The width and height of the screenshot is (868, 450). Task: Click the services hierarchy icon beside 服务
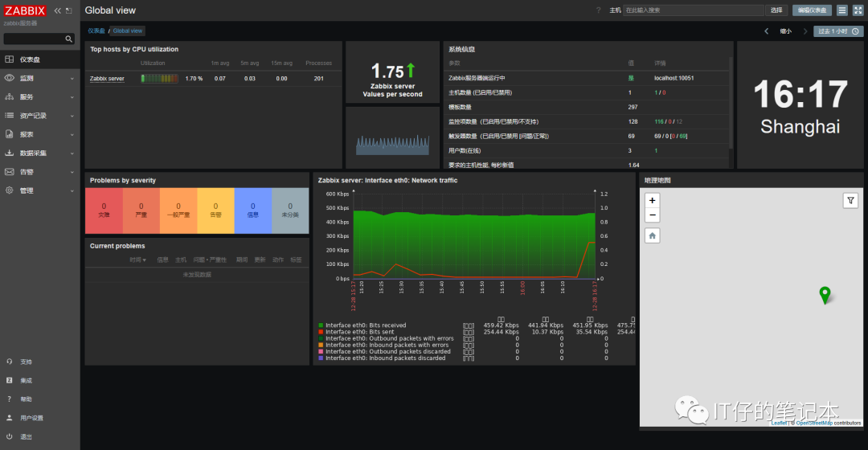(10, 96)
